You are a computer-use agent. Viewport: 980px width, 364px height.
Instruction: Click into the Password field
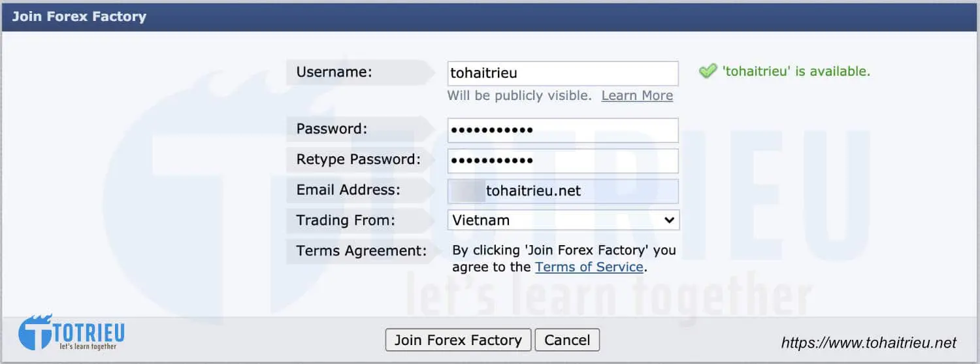pyautogui.click(x=563, y=130)
